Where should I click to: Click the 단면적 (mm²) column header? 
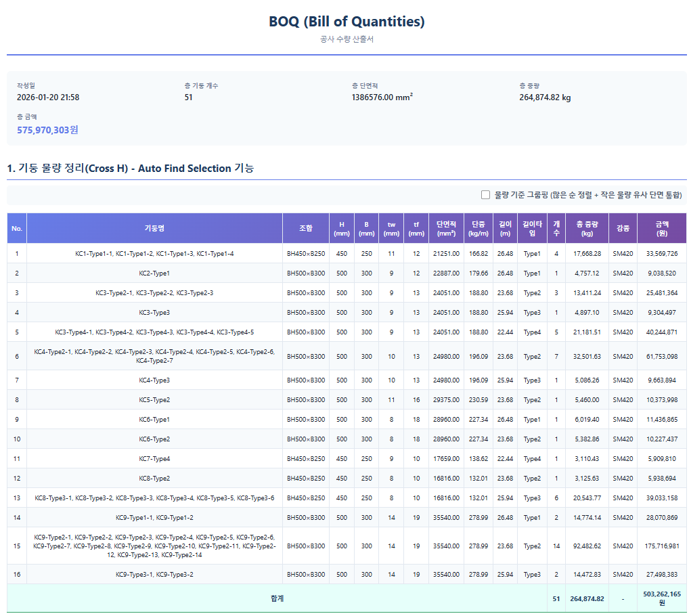[446, 229]
